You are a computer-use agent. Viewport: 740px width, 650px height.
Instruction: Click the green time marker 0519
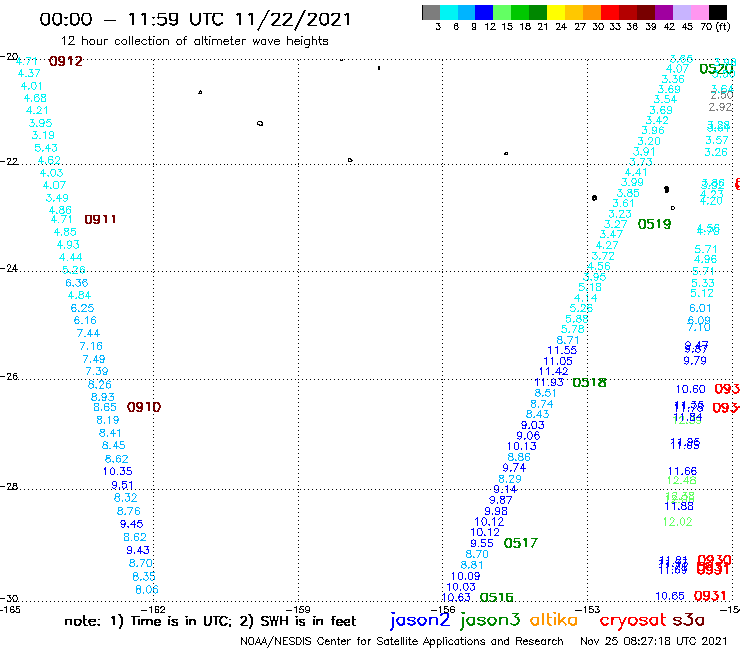[x=655, y=224]
